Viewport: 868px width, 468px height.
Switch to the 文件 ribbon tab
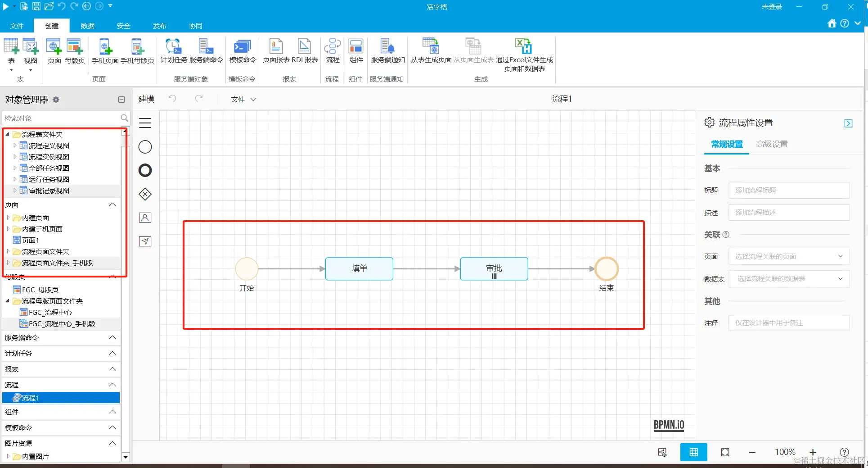point(17,26)
